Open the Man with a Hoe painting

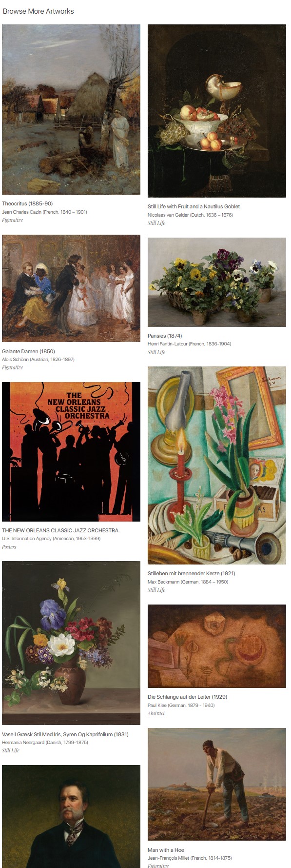(x=217, y=784)
